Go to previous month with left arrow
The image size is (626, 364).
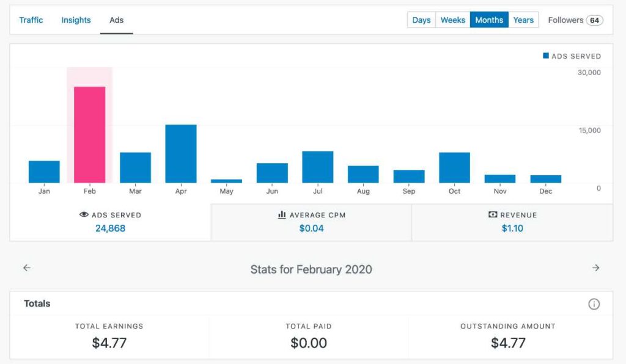coord(27,268)
